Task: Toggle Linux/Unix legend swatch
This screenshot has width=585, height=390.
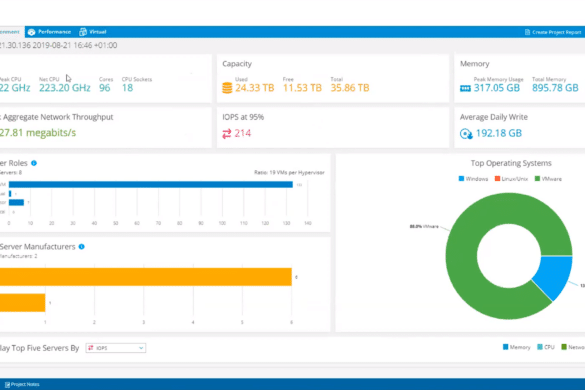Action: click(497, 179)
